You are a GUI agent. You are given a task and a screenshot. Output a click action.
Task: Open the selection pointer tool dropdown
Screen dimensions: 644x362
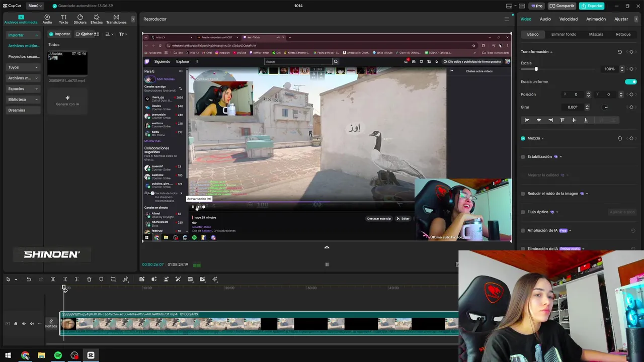(x=16, y=280)
